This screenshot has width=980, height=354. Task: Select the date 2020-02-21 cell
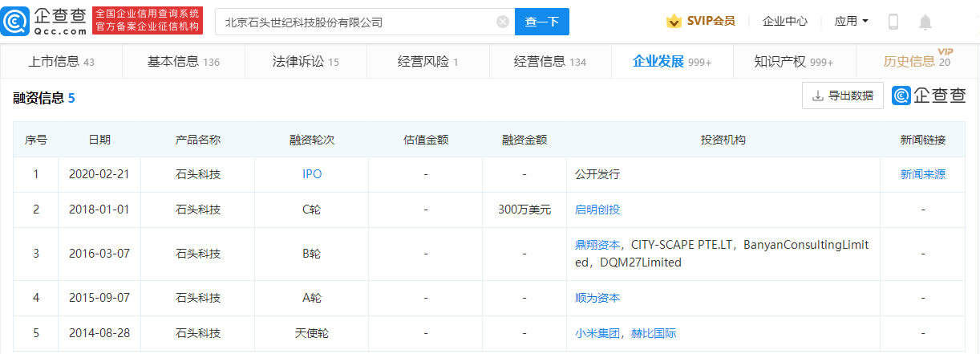(99, 174)
